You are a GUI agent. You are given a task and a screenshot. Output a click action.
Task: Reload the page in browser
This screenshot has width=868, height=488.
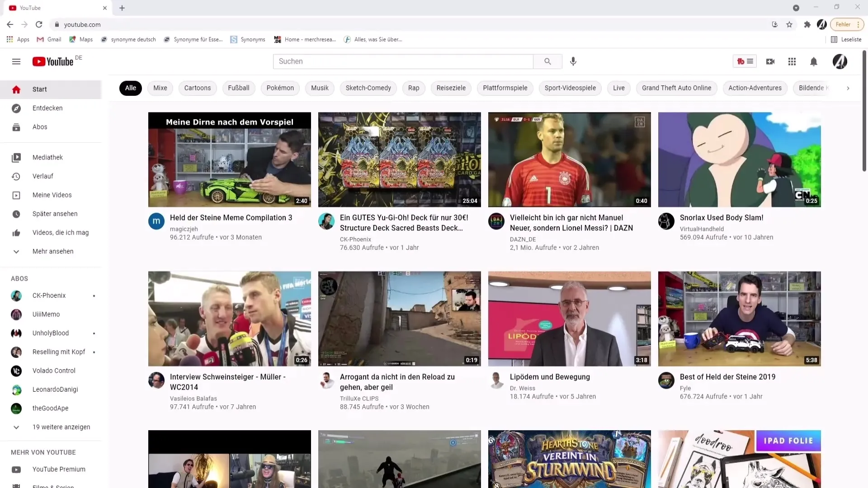39,24
